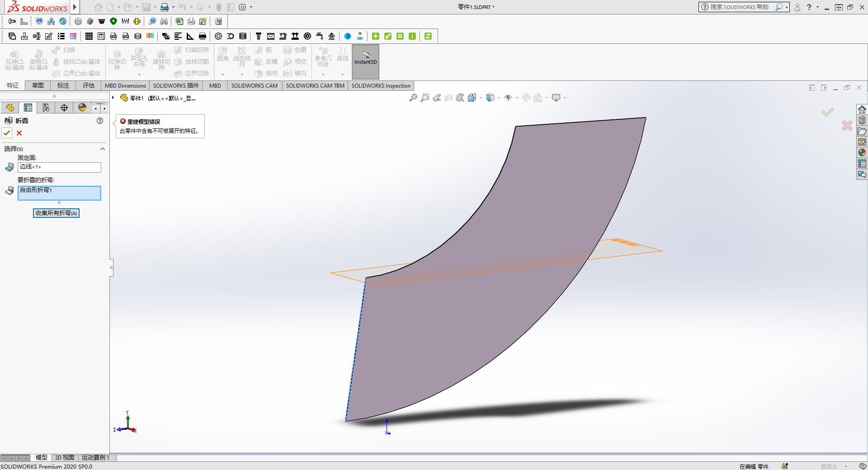The height and width of the screenshot is (470, 868).
Task: Switch to the 运动算例 1 bottom tab
Action: tap(95, 457)
